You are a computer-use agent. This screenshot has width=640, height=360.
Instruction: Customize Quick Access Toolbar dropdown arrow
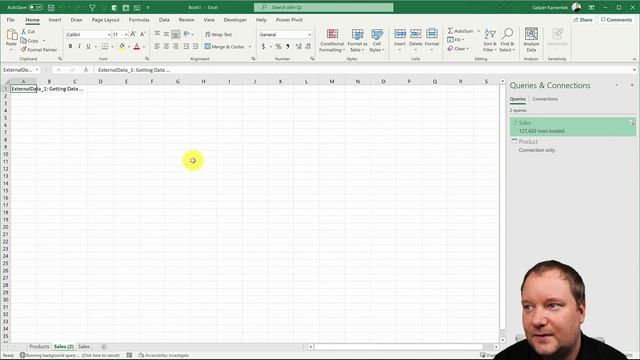[148, 7]
